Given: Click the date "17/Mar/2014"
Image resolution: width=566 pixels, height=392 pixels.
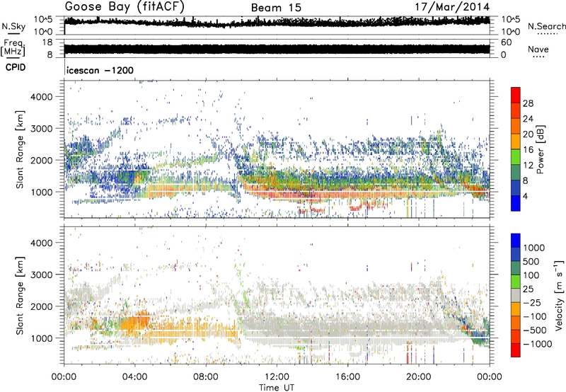Looking at the screenshot, I should click(x=452, y=7).
